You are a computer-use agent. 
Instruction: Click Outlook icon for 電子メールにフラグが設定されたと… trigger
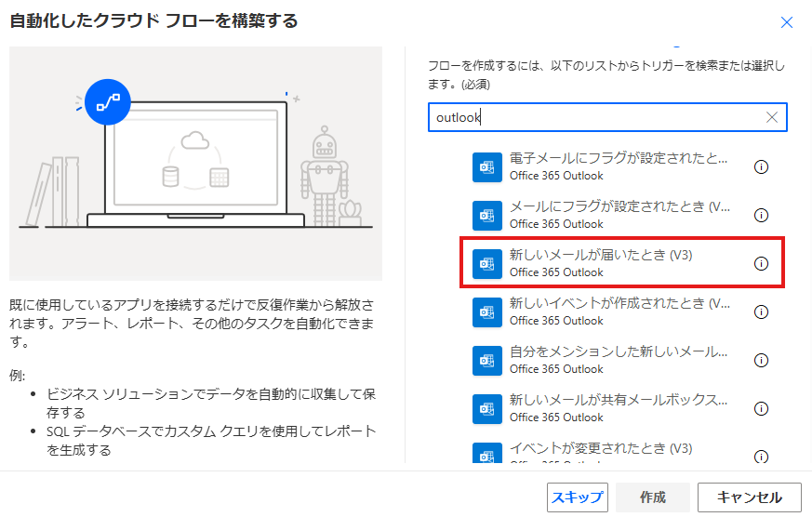[x=486, y=167]
